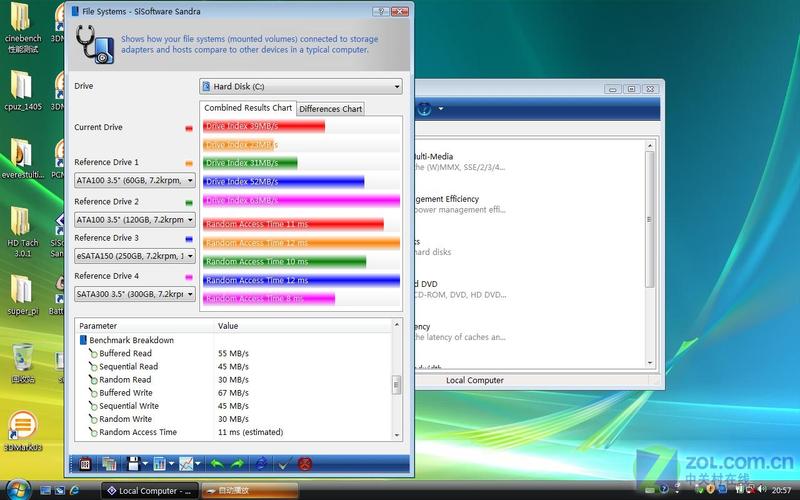Click the green back arrow icon
Screen dimensions: 800x500
click(217, 464)
